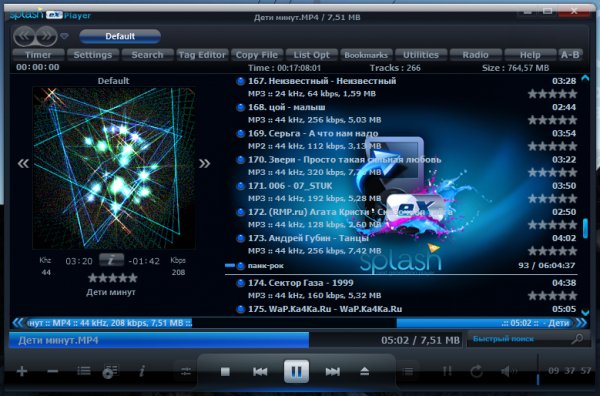The image size is (600, 396).
Task: Click the blue dot beside панк-рок group
Action: (240, 266)
